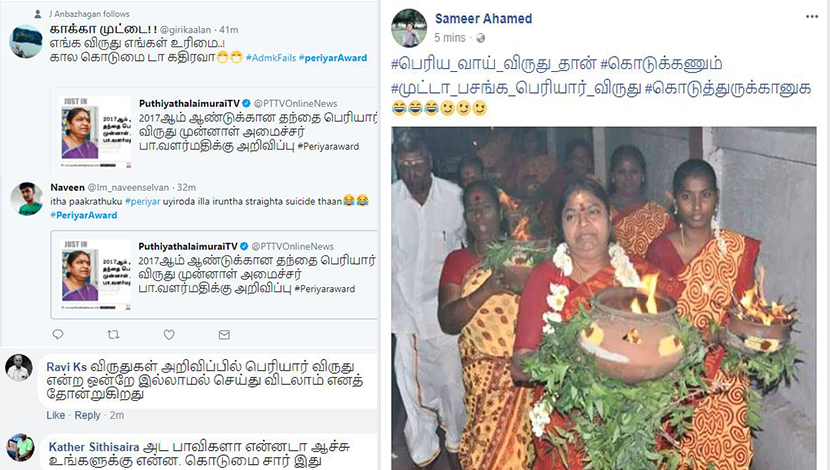
Task: Click the reply speech bubble icon
Action: [58, 335]
